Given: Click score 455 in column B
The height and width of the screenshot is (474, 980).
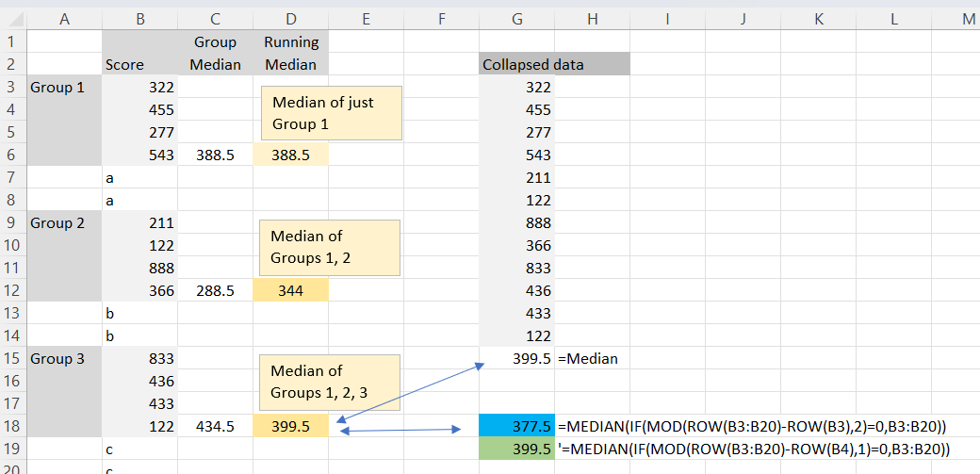Looking at the screenshot, I should tap(140, 110).
